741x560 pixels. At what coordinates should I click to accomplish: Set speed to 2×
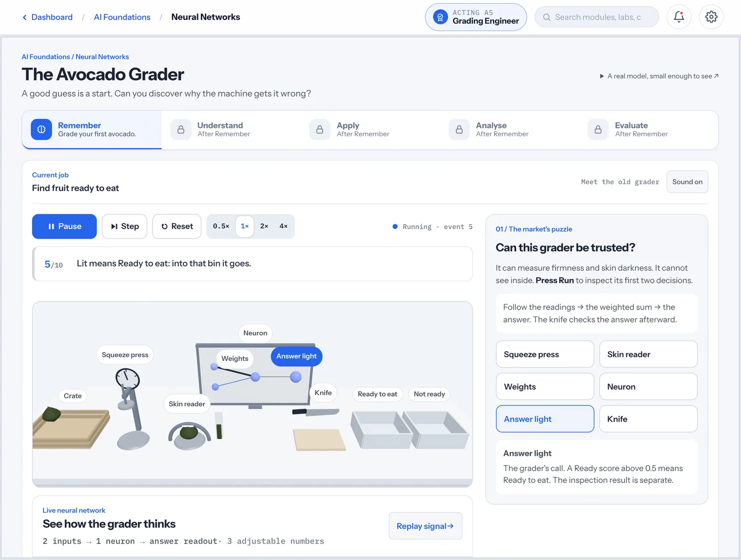pyautogui.click(x=264, y=226)
